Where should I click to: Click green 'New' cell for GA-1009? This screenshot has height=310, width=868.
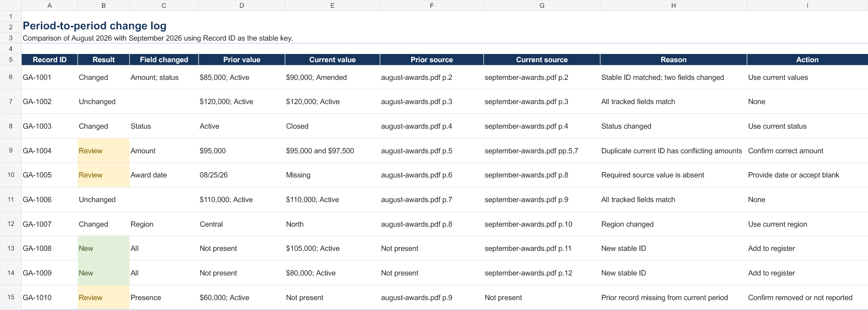(104, 273)
